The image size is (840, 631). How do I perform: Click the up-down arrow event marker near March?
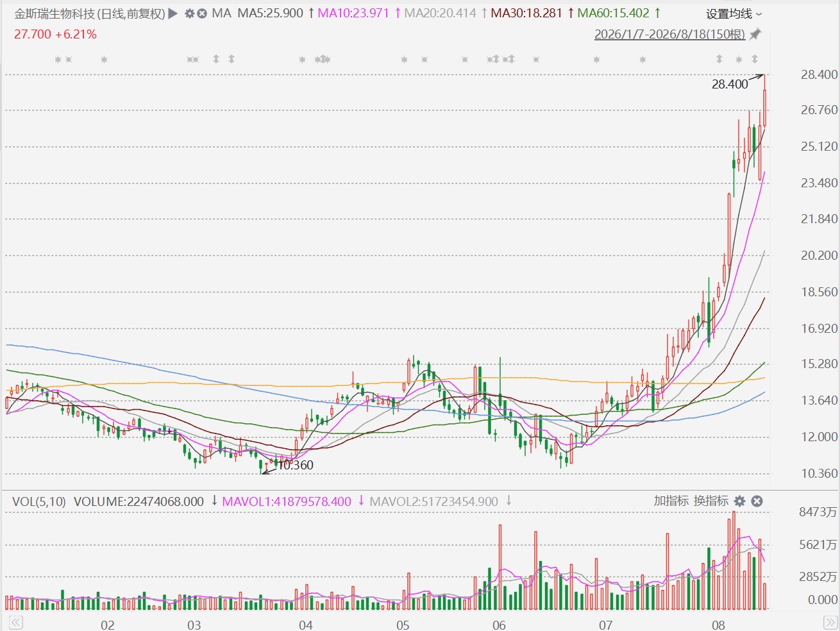216,59
